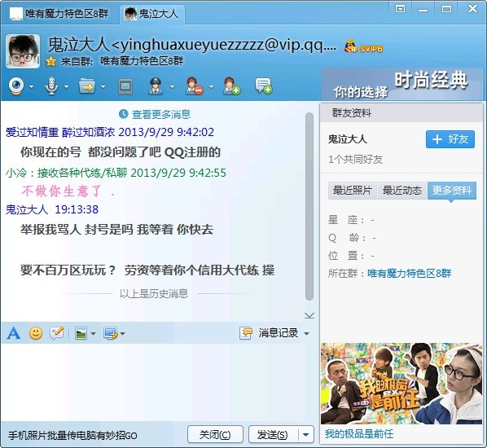This screenshot has height=448, width=487.
Task: Select the 更多资料 tab
Action: tap(452, 190)
